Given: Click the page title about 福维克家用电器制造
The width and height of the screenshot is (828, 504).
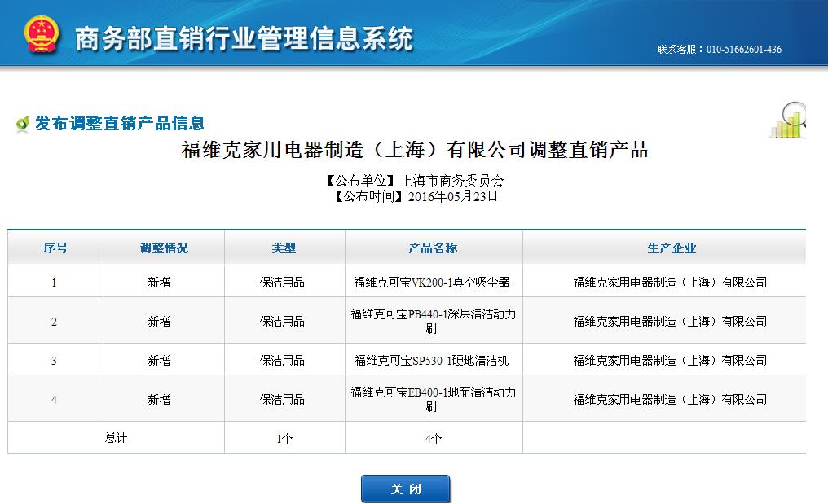Looking at the screenshot, I should click(x=414, y=151).
